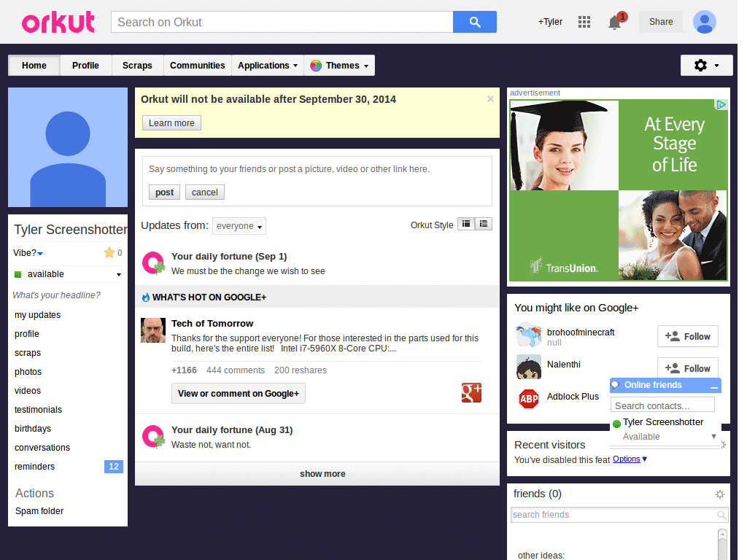Focus the Search on Orkut field

tap(282, 22)
